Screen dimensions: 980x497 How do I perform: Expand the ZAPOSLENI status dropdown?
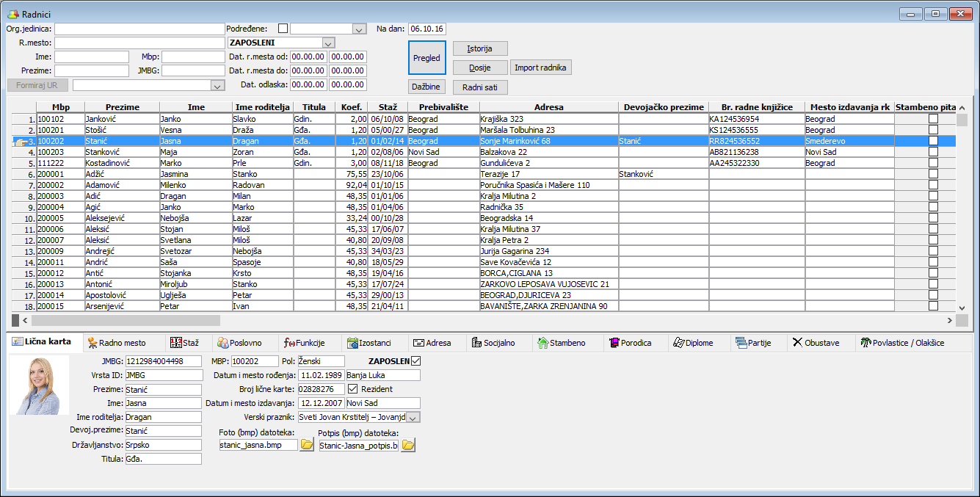(x=328, y=43)
